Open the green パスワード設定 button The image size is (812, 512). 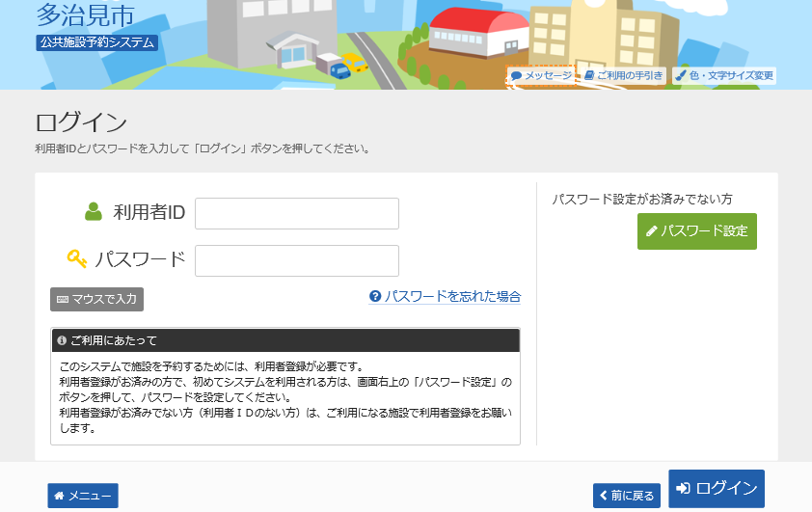tap(696, 231)
